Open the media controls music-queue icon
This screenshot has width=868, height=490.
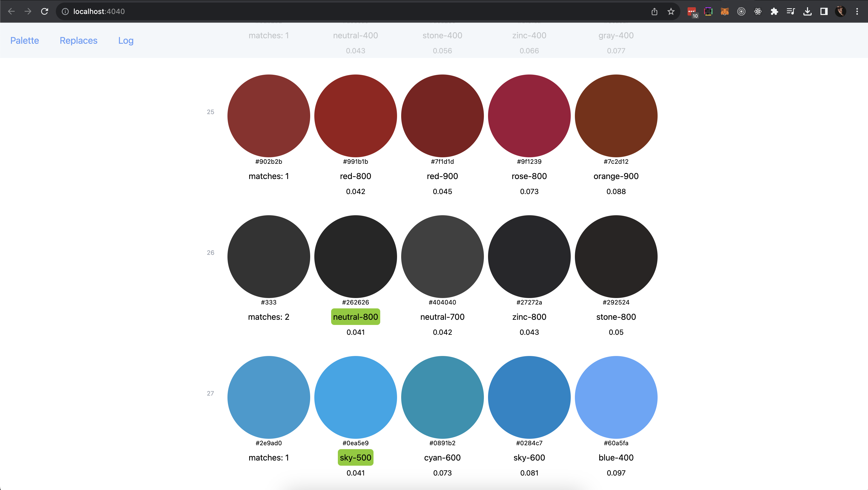click(790, 11)
